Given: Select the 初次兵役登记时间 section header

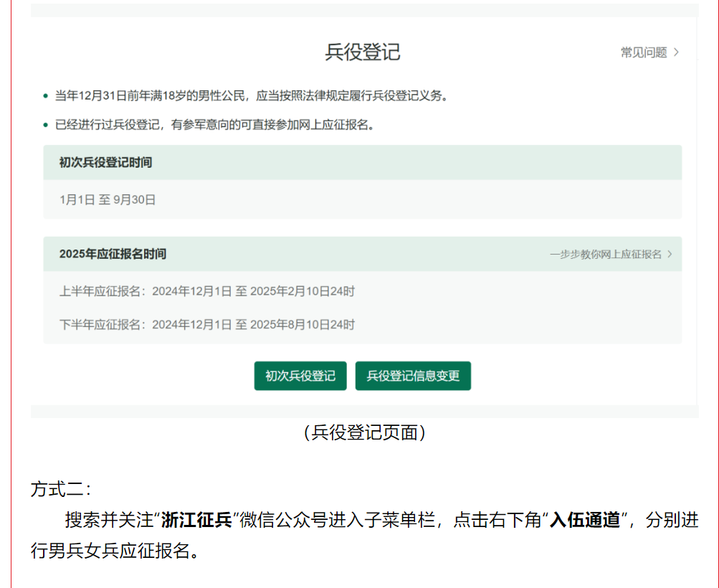Looking at the screenshot, I should click(x=105, y=163).
